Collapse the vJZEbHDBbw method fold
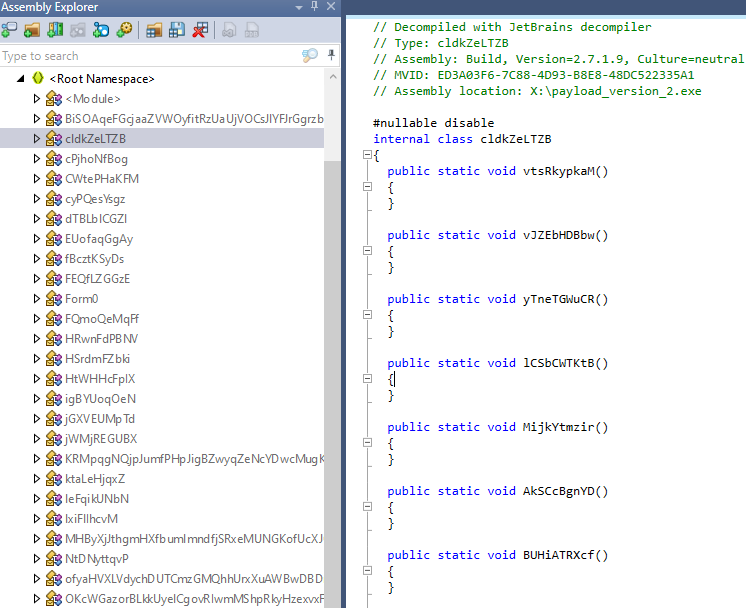The width and height of the screenshot is (746, 608). click(367, 250)
